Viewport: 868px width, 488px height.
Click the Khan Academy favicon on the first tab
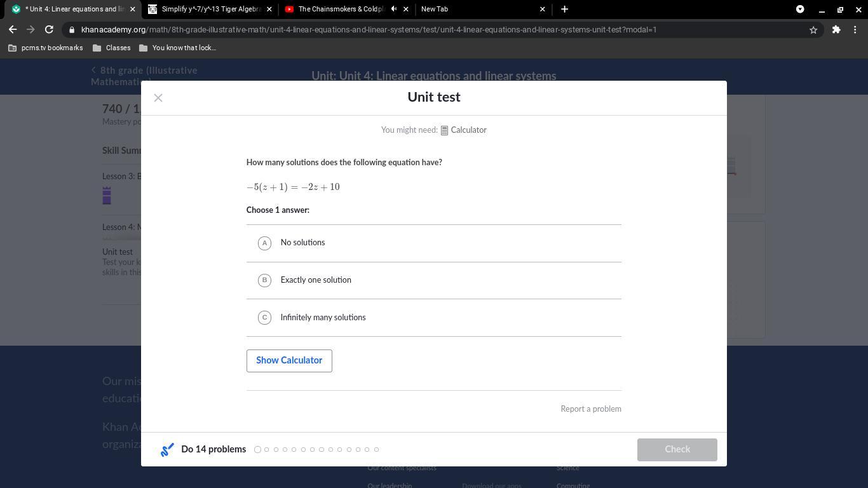tap(16, 9)
